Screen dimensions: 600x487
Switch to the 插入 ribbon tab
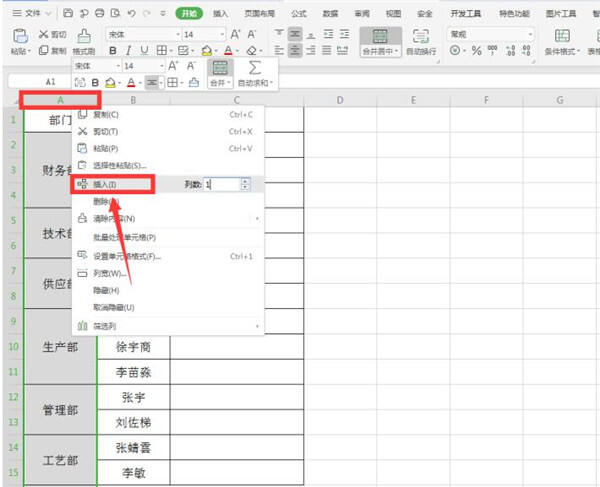click(220, 14)
